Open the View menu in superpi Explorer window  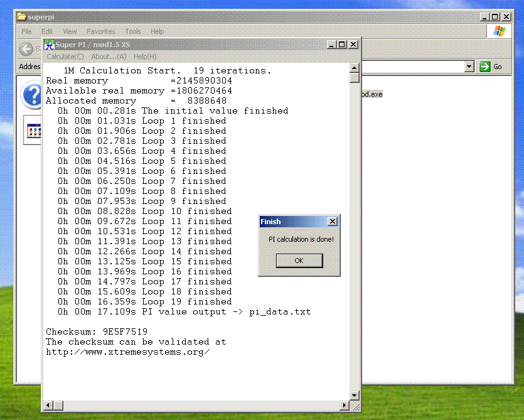[x=70, y=31]
